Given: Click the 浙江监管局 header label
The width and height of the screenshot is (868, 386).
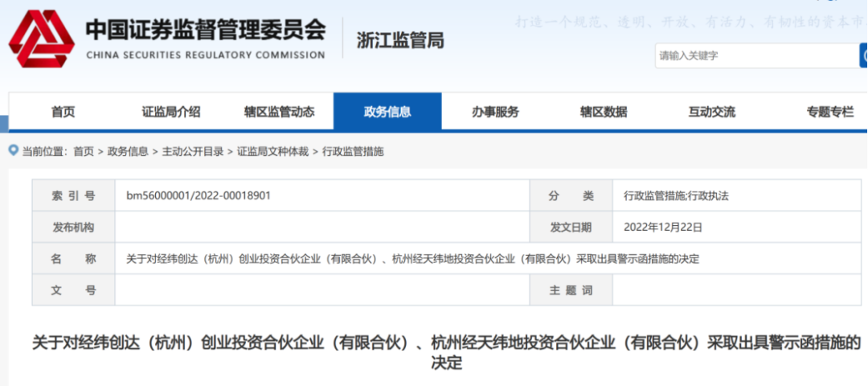Looking at the screenshot, I should pos(401,40).
